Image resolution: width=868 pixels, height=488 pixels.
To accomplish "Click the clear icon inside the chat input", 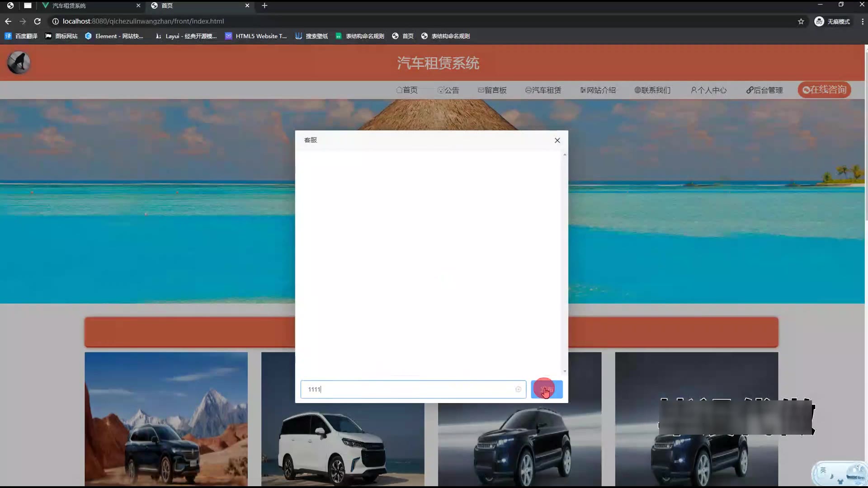I will [518, 389].
